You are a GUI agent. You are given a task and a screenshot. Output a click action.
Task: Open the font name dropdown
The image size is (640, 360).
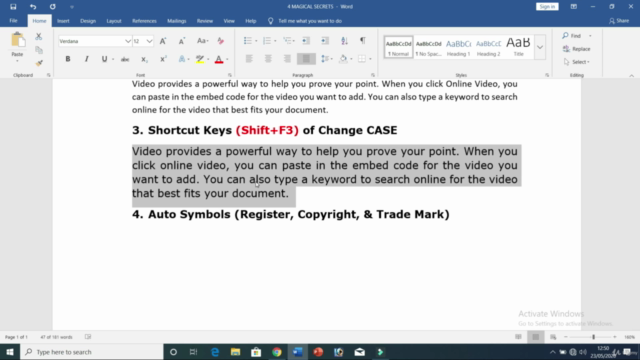tap(128, 41)
